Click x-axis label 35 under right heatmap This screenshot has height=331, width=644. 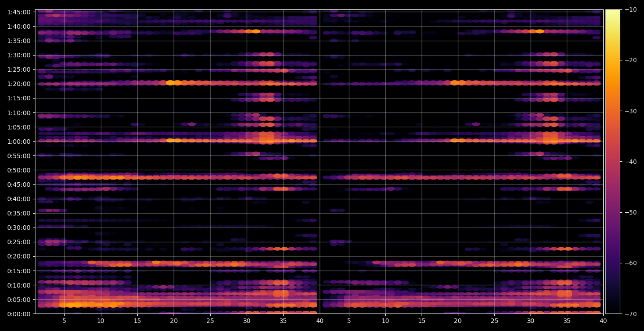567,321
